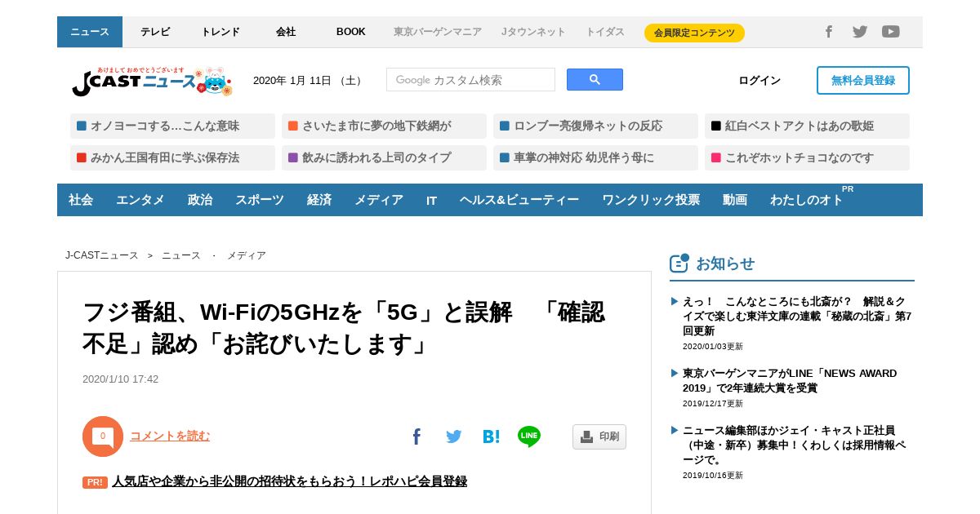Select the 会社 top tab
This screenshot has width=980, height=514.
pyautogui.click(x=286, y=32)
